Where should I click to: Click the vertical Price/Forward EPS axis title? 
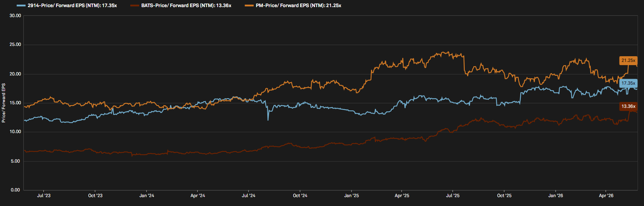click(x=4, y=103)
